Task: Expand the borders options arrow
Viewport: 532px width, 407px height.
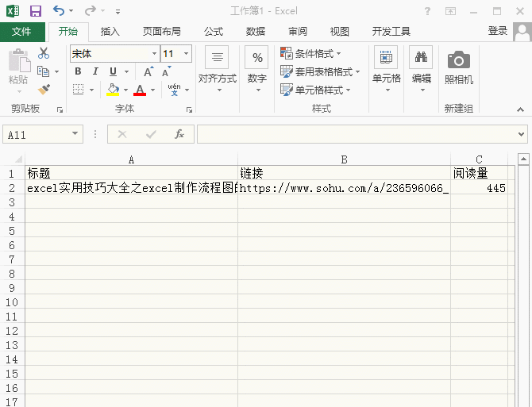Action: pos(91,90)
